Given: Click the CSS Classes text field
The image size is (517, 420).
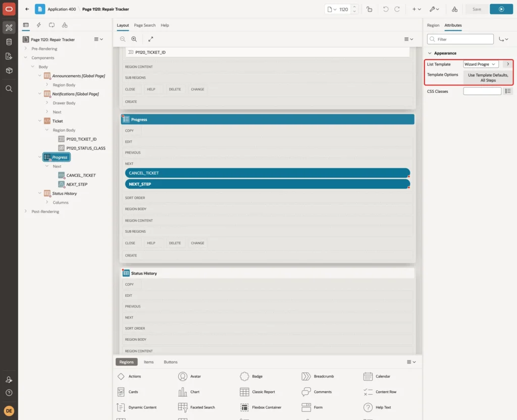Looking at the screenshot, I should 482,91.
